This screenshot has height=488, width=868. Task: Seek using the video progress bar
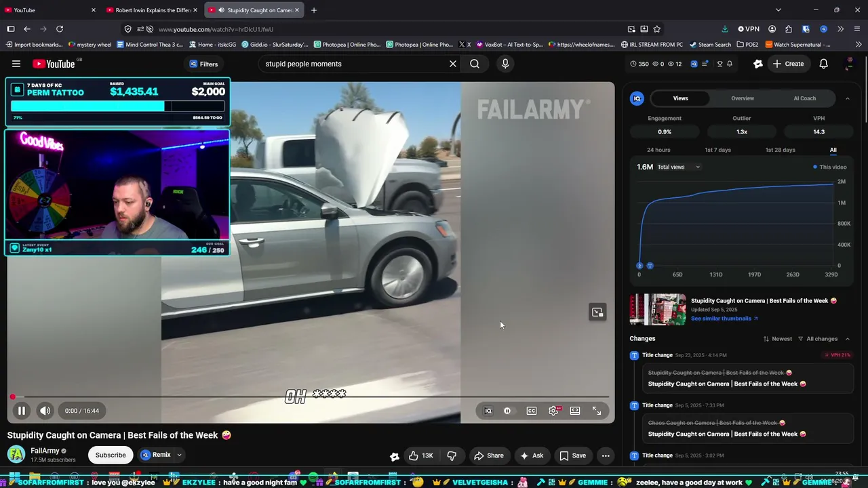[x=310, y=396]
